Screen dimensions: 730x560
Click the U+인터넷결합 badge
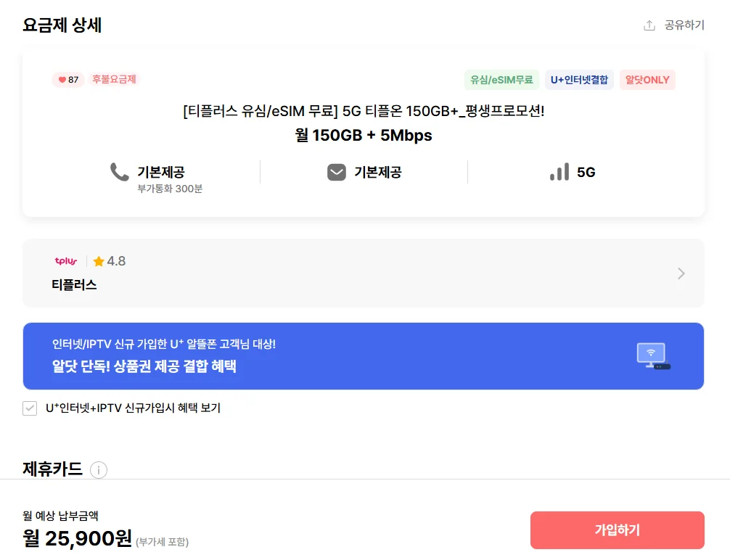(579, 80)
